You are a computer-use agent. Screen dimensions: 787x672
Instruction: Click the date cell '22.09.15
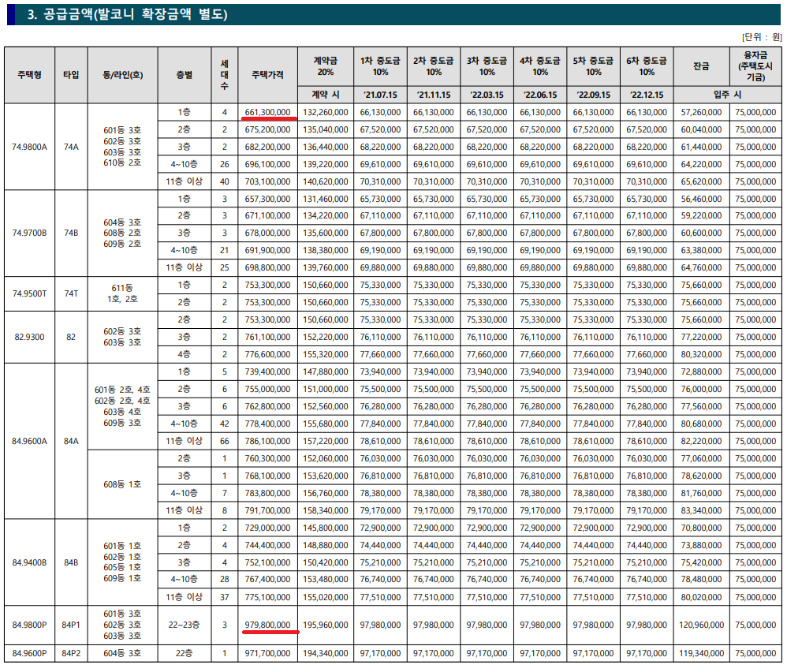[x=593, y=95]
